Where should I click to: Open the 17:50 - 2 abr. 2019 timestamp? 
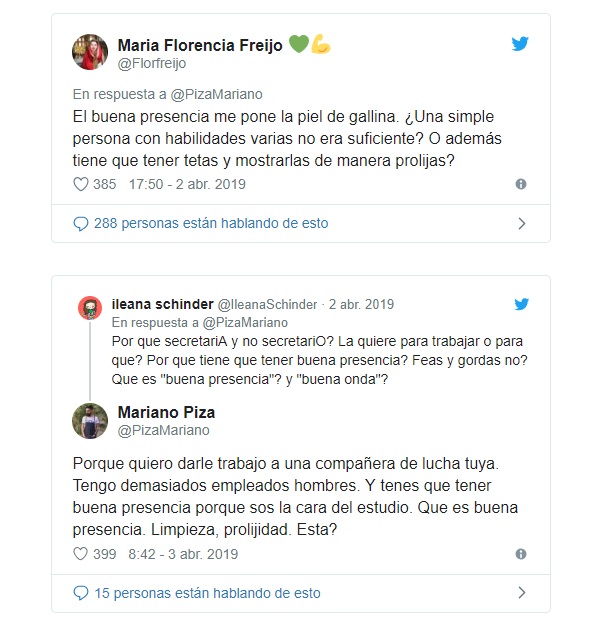[x=184, y=185]
